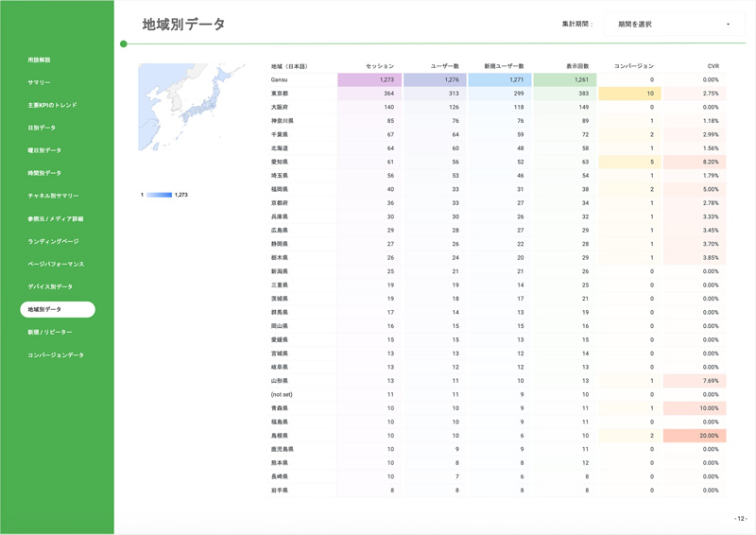Navigate to 日別データ page
This screenshot has height=535, width=756.
point(42,129)
